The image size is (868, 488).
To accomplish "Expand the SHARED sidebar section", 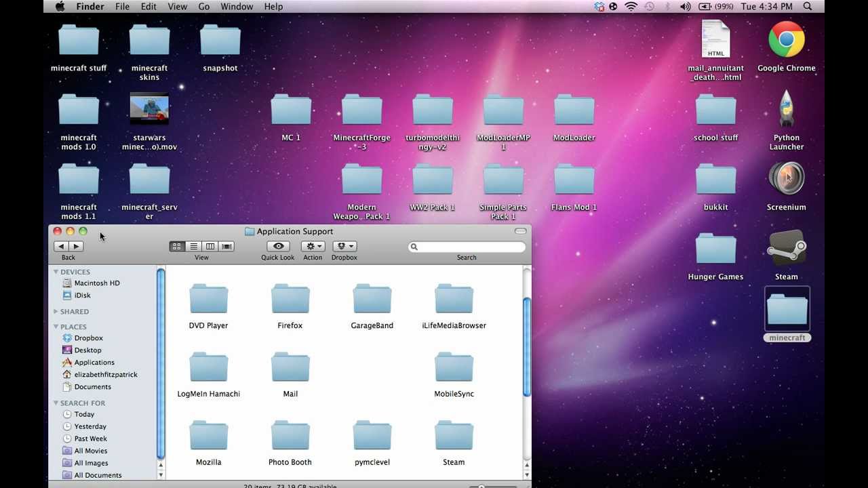I will tap(56, 312).
